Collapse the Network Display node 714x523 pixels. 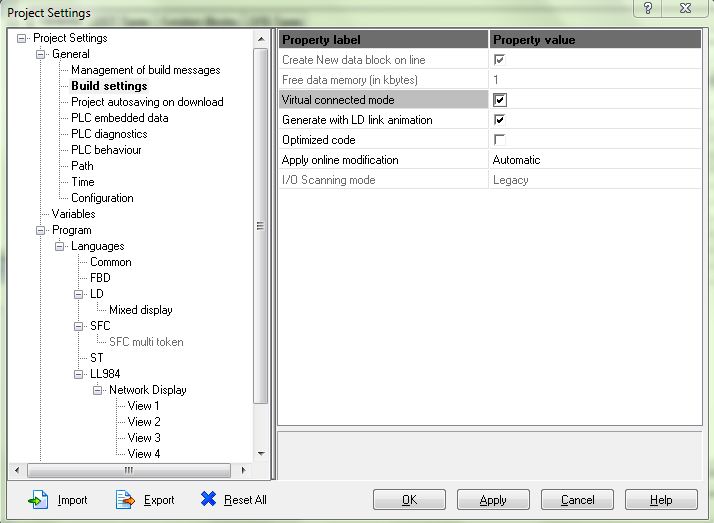click(x=97, y=391)
